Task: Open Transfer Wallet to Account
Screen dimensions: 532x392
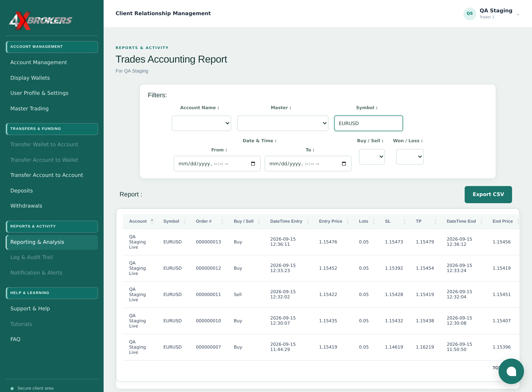Action: click(44, 144)
